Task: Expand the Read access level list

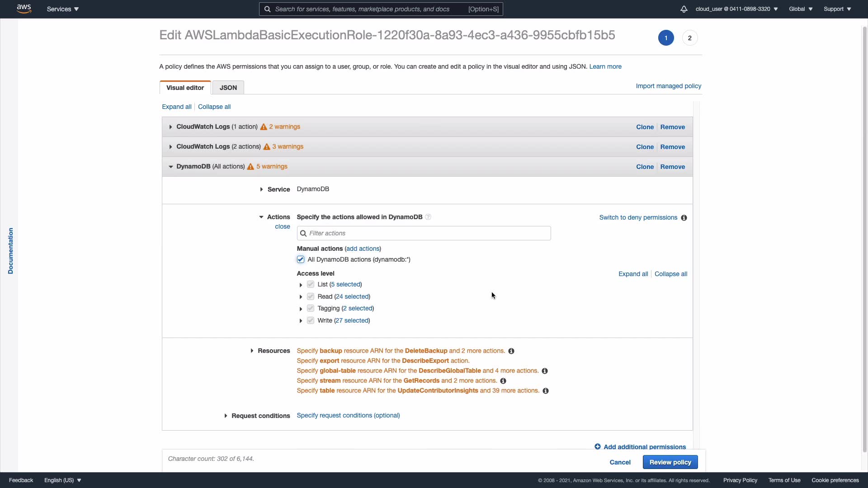Action: (301, 297)
